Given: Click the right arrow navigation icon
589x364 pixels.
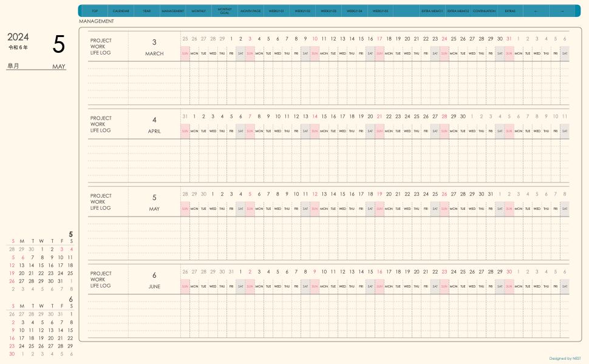Looking at the screenshot, I should pos(562,11).
